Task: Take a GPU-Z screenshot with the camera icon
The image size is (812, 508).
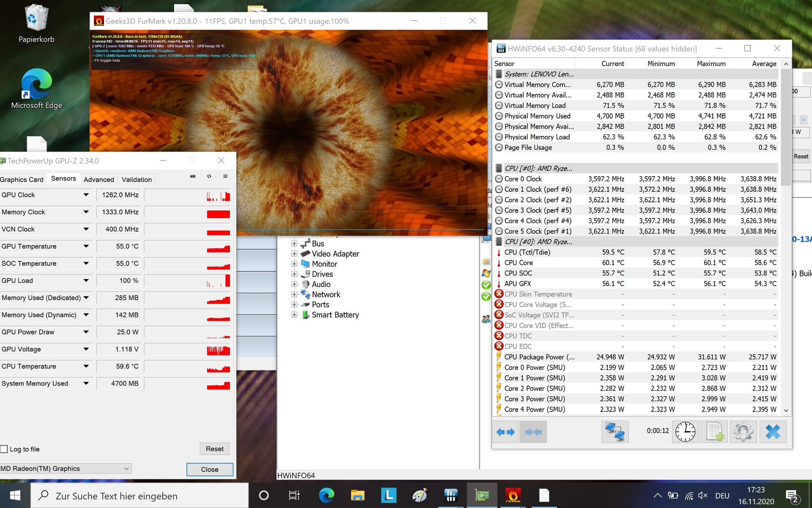Action: pos(193,177)
